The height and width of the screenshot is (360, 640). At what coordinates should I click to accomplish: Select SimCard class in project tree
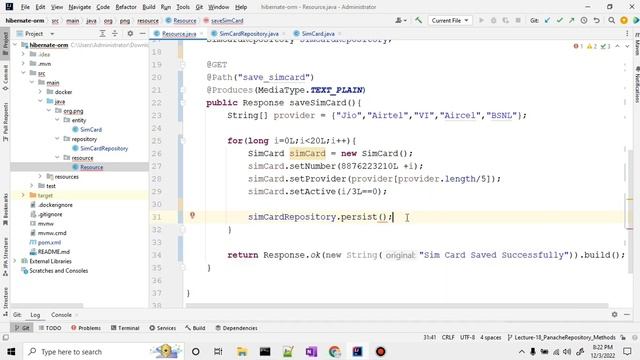pyautogui.click(x=91, y=129)
